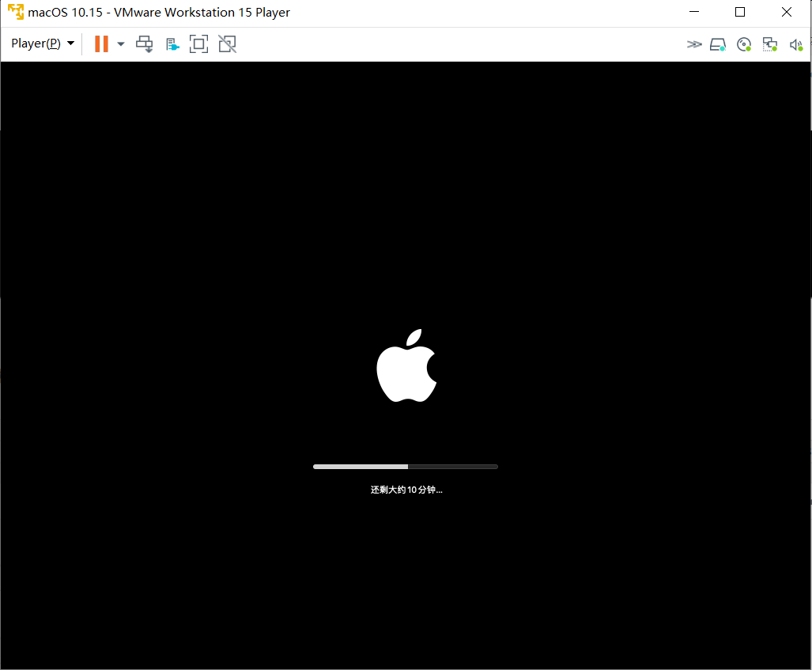Screen dimensions: 812x670
Task: Click the VMware Player title bar logo
Action: click(x=16, y=12)
